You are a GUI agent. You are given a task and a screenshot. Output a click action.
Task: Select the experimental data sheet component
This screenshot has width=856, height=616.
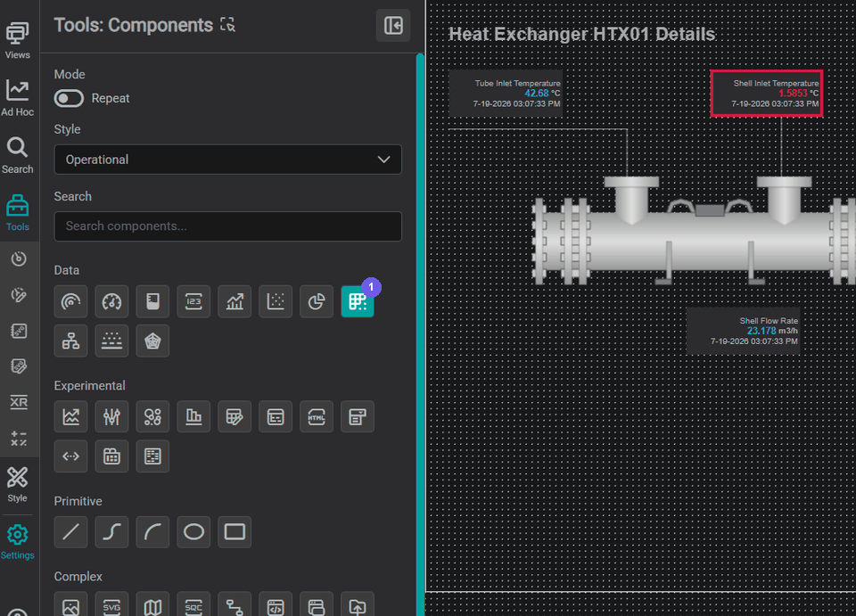152,456
